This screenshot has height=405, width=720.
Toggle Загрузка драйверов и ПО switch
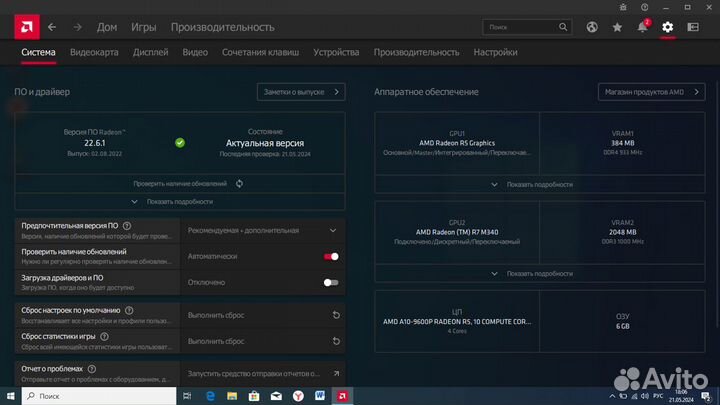pos(331,282)
